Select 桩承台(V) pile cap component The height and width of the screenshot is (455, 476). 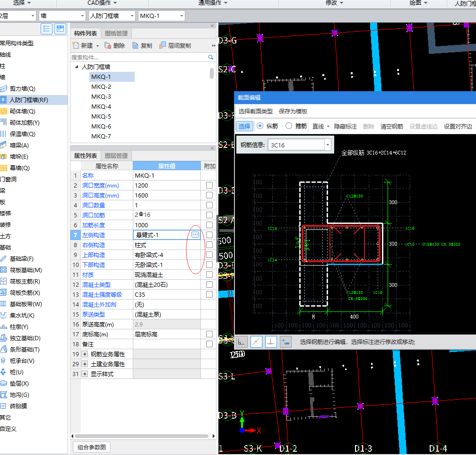click(22, 361)
